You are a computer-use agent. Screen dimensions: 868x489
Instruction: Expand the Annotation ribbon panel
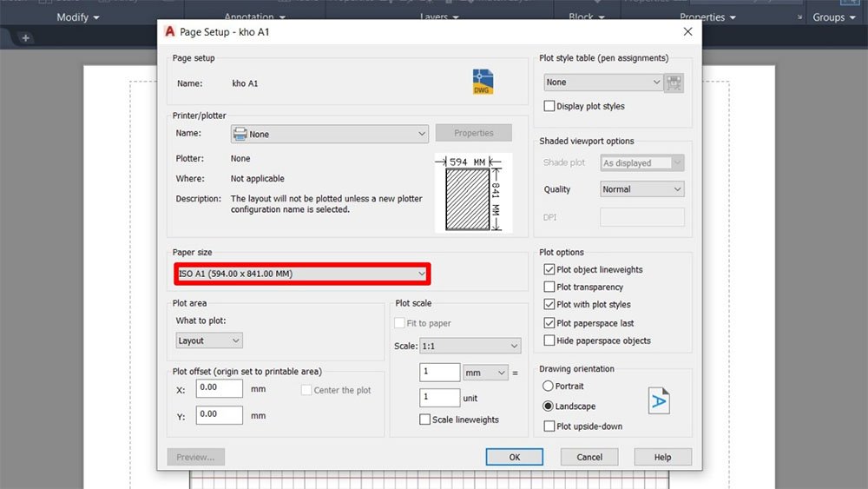point(254,17)
